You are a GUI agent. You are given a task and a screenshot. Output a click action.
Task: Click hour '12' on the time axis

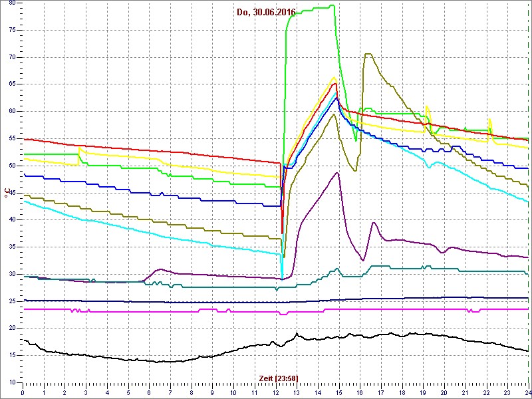276,392
